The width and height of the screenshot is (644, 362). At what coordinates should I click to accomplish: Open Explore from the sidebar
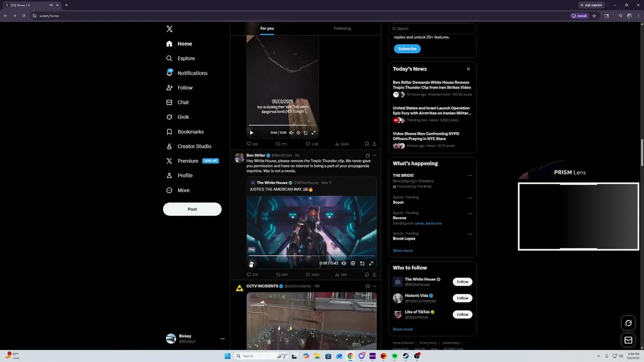tap(181, 58)
